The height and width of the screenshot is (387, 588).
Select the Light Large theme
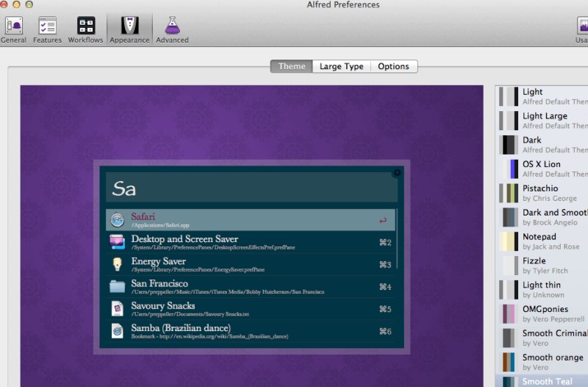[542, 121]
